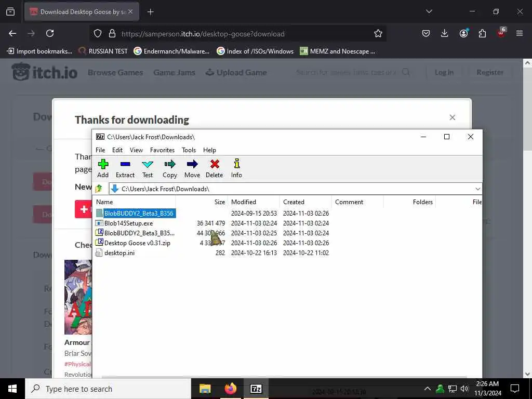Open a new Firefox tab

pos(150,12)
